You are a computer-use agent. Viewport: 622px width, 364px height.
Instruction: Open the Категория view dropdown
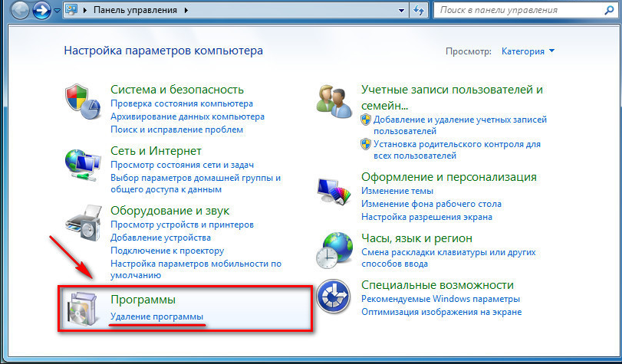(528, 51)
